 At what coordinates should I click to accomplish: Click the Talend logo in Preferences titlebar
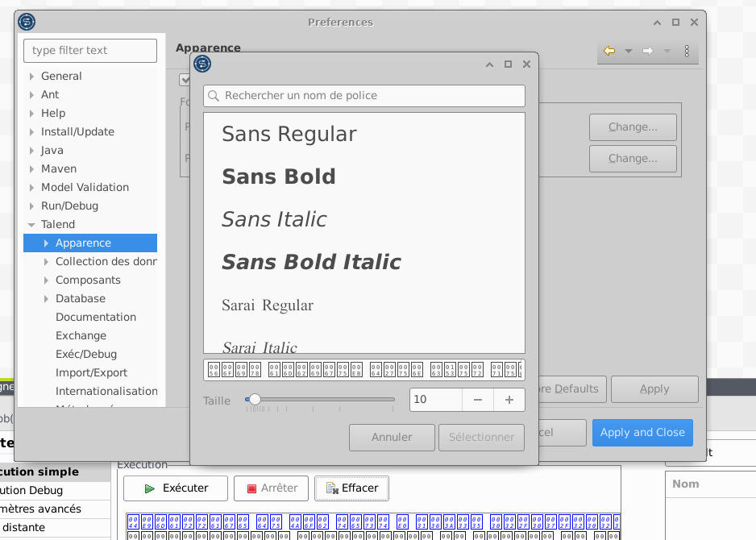(27, 22)
